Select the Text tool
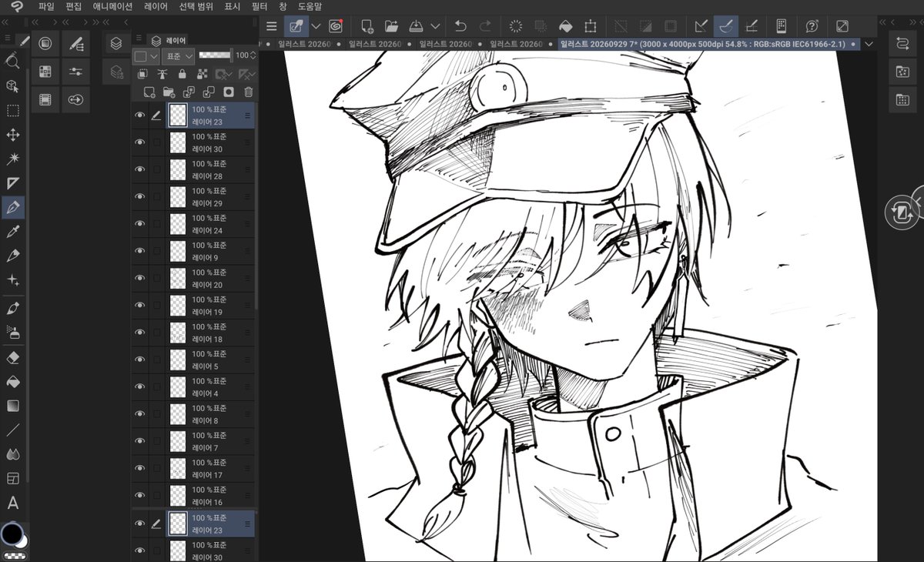This screenshot has width=924, height=562. click(13, 503)
